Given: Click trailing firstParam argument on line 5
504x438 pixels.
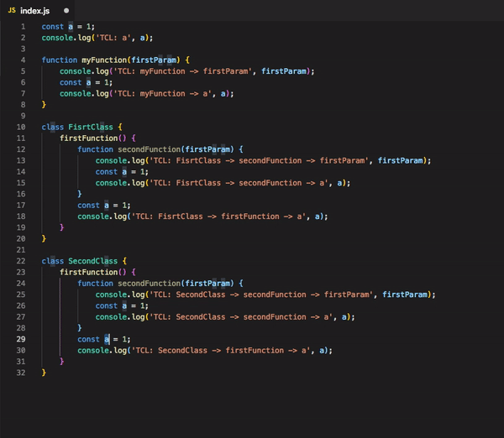Looking at the screenshot, I should coord(284,71).
